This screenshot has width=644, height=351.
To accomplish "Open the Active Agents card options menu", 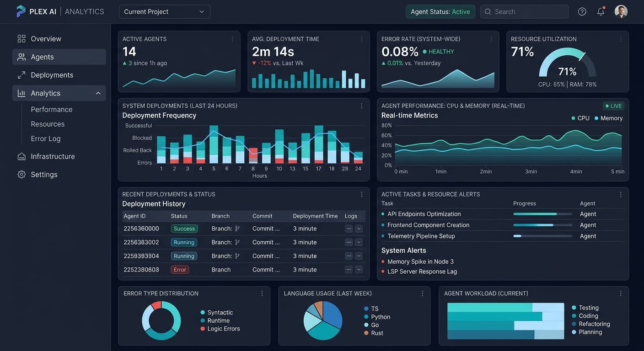I will tap(232, 39).
